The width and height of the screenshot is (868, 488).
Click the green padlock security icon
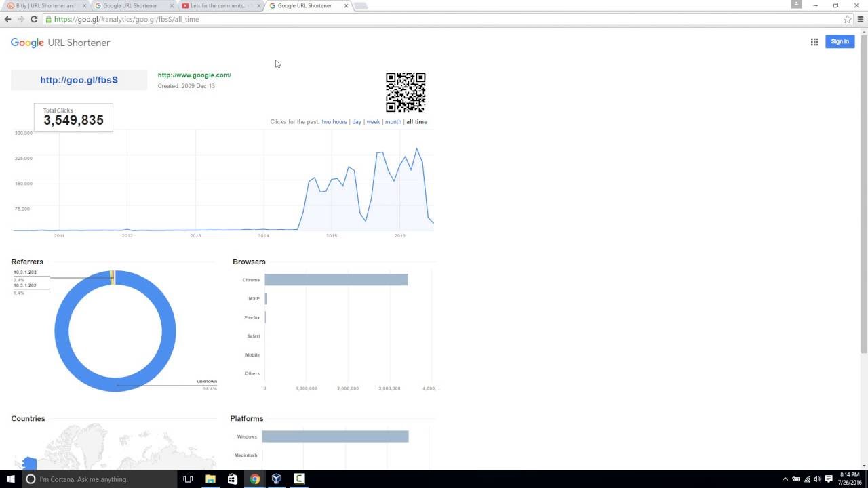coord(49,19)
